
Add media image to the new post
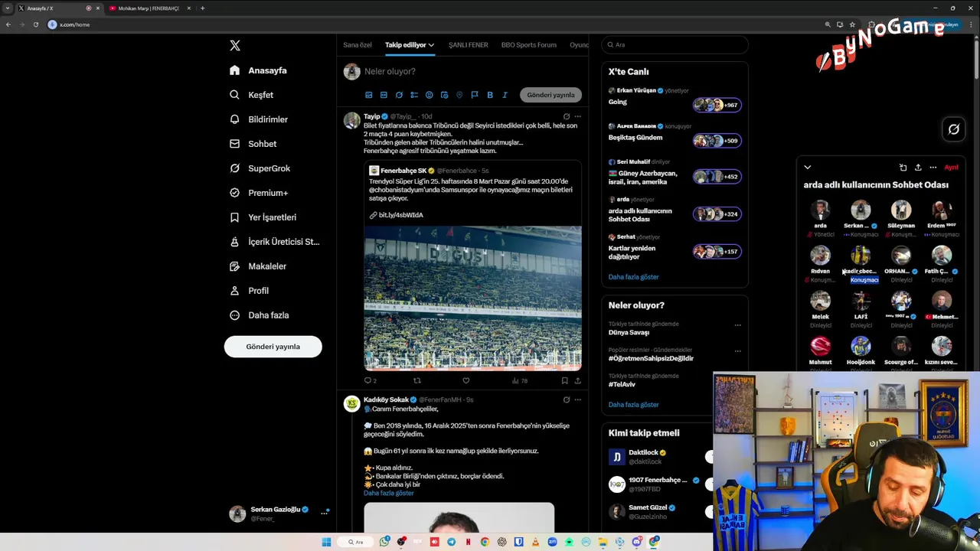click(368, 95)
